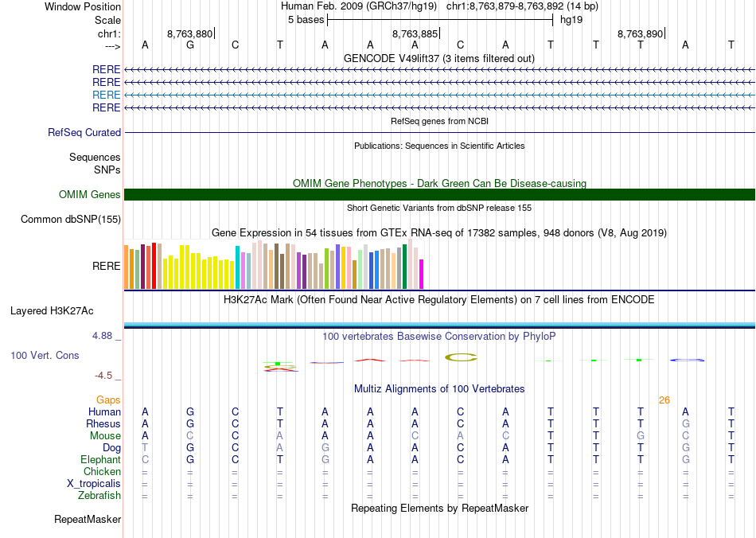
Task: Click the Common dbSNP(155) label
Action: (x=70, y=220)
